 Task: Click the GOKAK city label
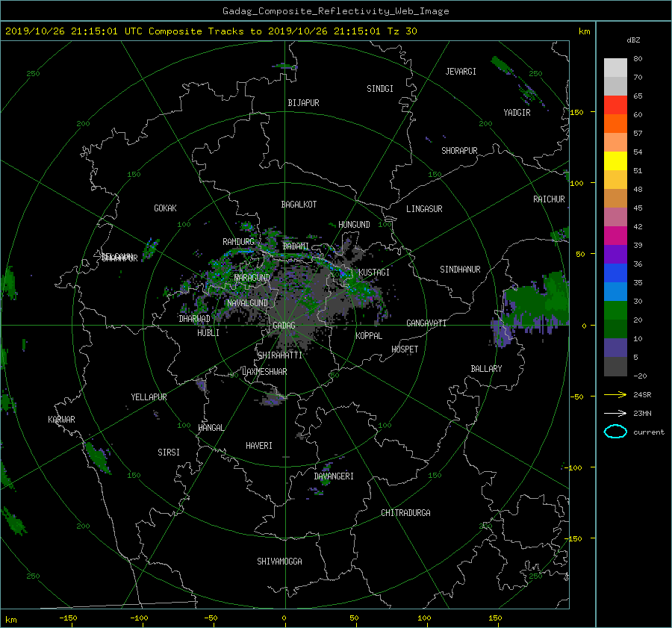(165, 208)
